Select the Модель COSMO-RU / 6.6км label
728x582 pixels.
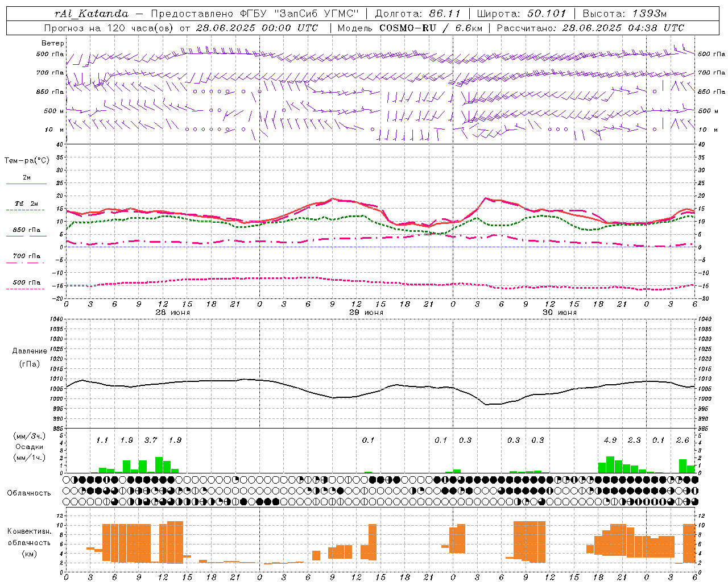point(409,28)
